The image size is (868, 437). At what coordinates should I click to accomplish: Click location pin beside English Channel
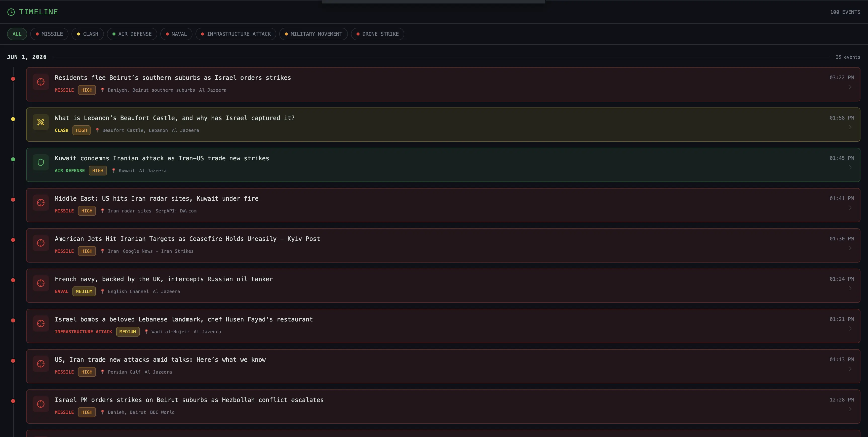coord(102,291)
